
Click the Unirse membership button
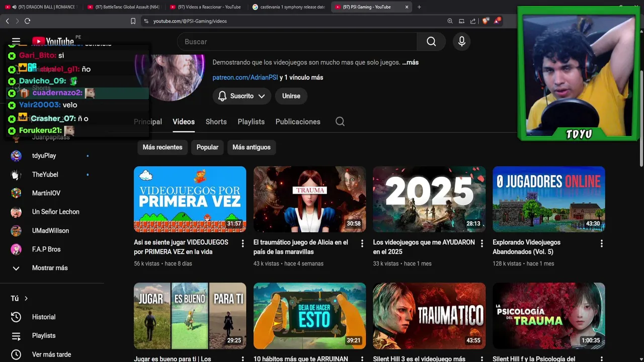[291, 96]
